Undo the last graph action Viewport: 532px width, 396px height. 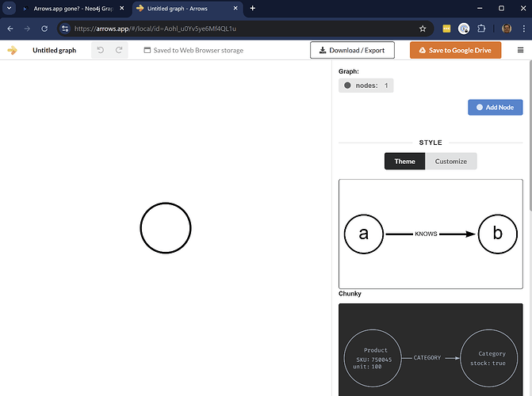tap(101, 50)
